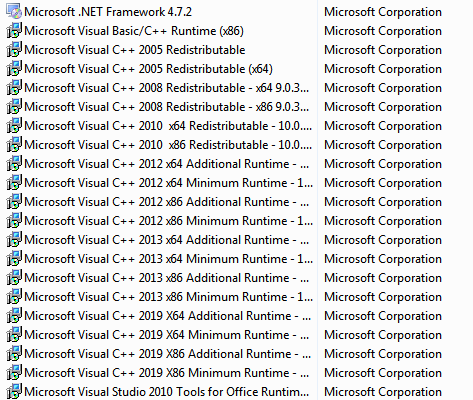
Task: Click the icon for Visual Studio 2010 Tools for Office
Action: pyautogui.click(x=14, y=391)
